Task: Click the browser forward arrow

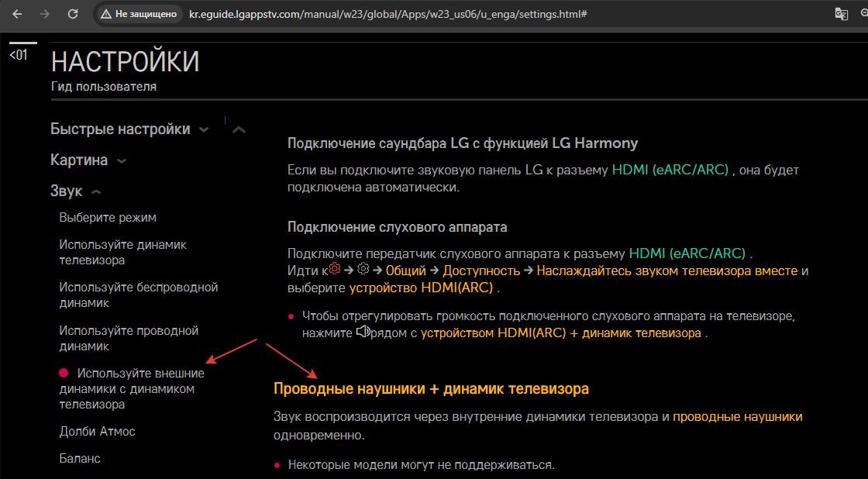Action: (x=45, y=14)
